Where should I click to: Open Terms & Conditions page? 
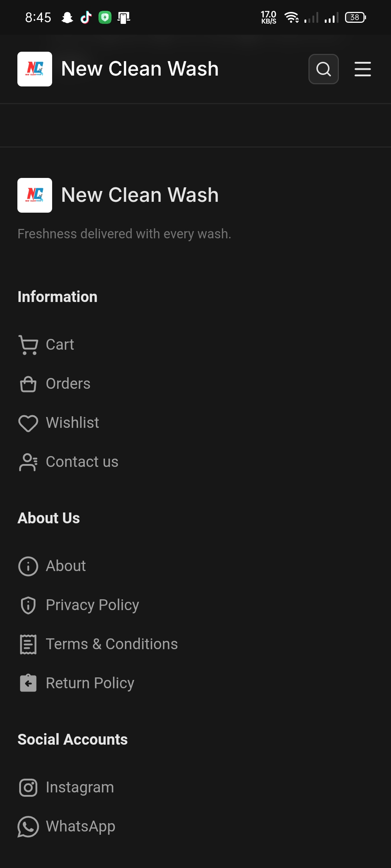point(112,644)
